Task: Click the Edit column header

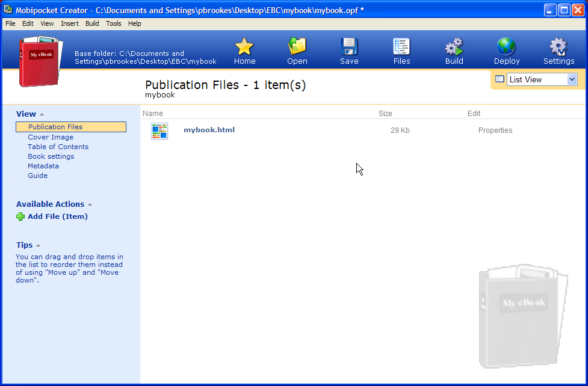Action: (x=474, y=114)
